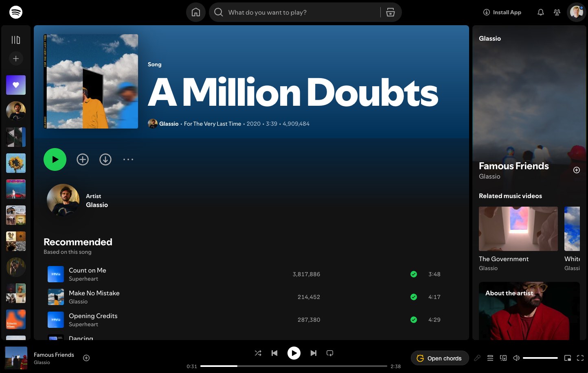Click Open chords button
The image size is (588, 373).
tap(440, 358)
